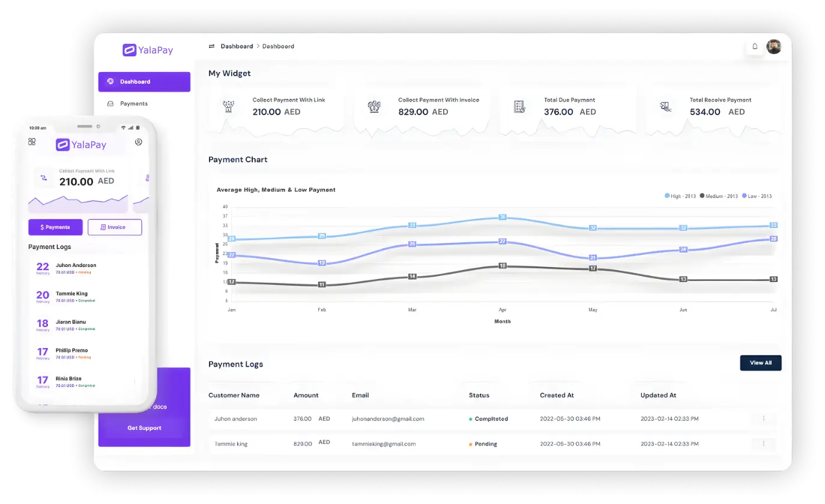The width and height of the screenshot is (825, 504).
Task: Click the View All button
Action: 760,363
